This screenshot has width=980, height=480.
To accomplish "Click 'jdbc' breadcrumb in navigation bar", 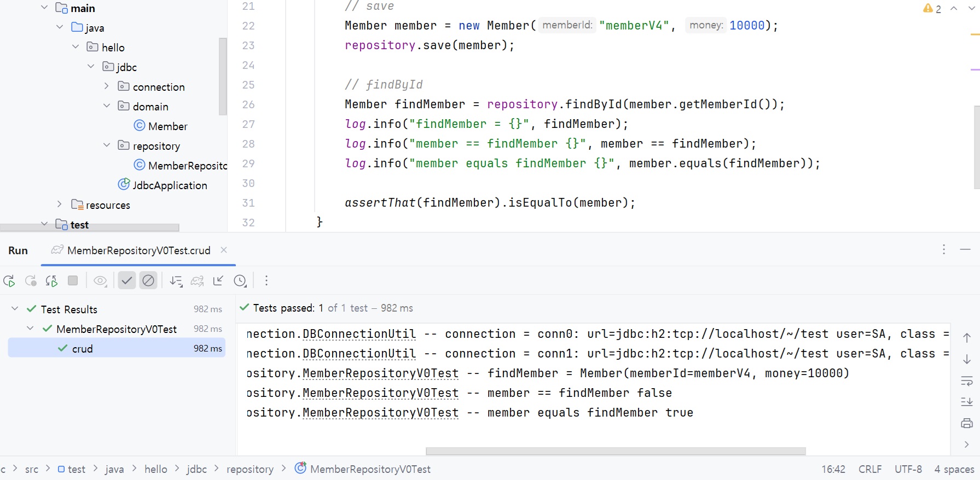I will [196, 469].
